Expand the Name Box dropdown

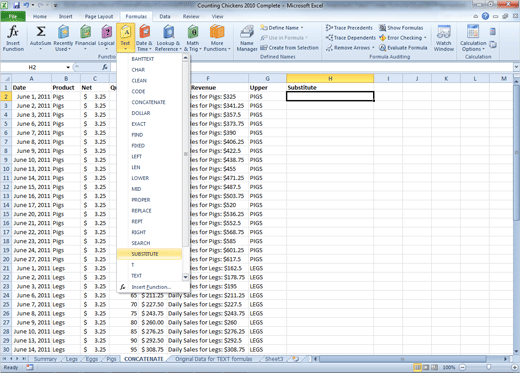[68, 67]
